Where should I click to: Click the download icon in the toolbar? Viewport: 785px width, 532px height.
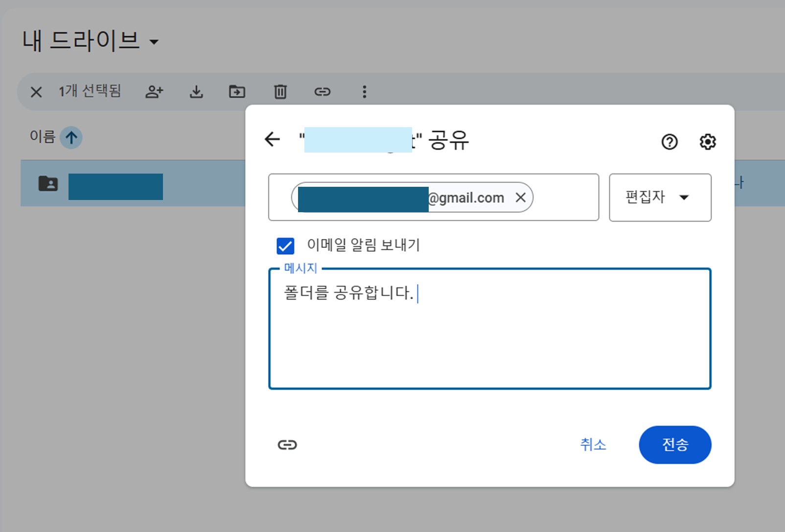[x=196, y=91]
